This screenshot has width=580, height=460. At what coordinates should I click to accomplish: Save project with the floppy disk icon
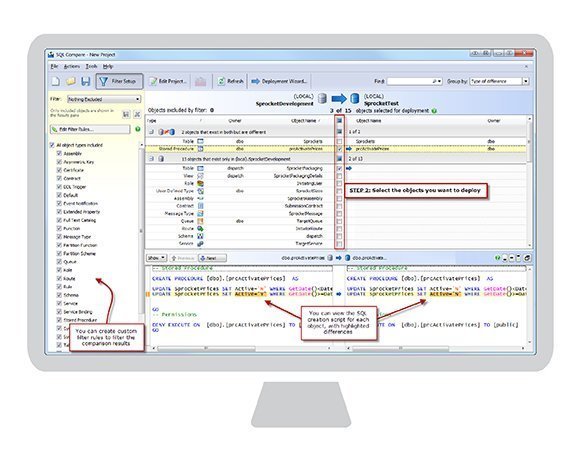86,81
